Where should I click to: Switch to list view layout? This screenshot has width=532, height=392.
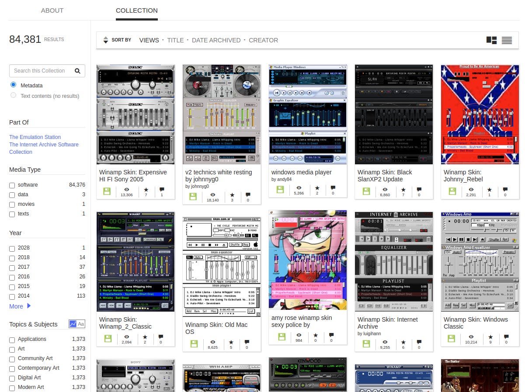coord(507,40)
